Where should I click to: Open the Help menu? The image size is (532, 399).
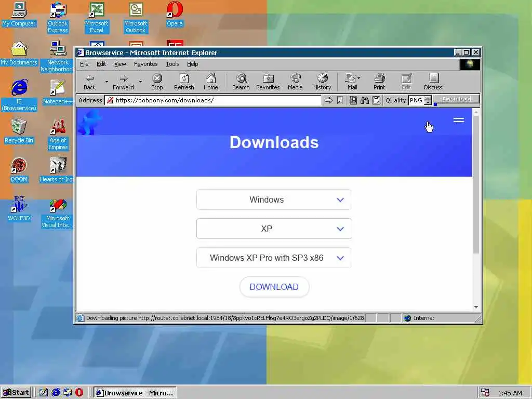[192, 64]
